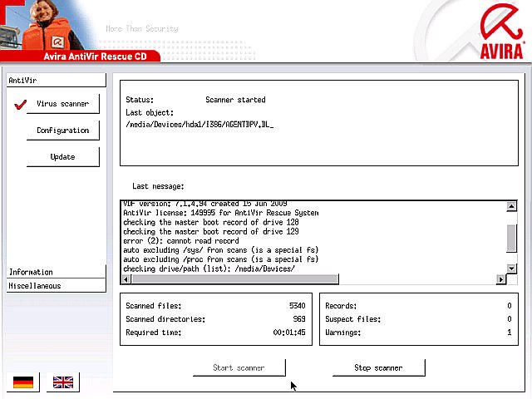Click 'master boot record of drive 129' line
The width and height of the screenshot is (532, 399).
pos(210,231)
